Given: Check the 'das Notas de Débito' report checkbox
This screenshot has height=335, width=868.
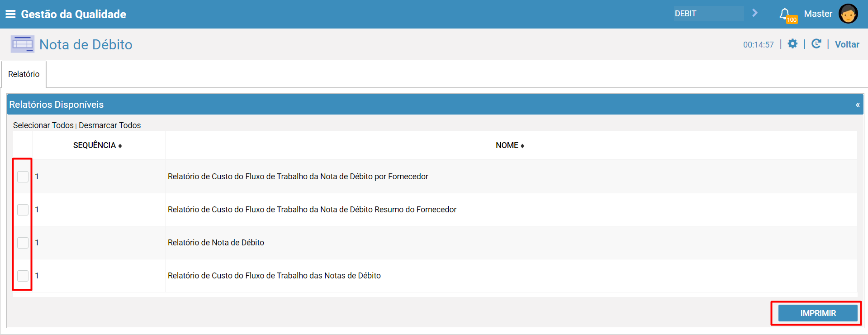Looking at the screenshot, I should [x=23, y=276].
